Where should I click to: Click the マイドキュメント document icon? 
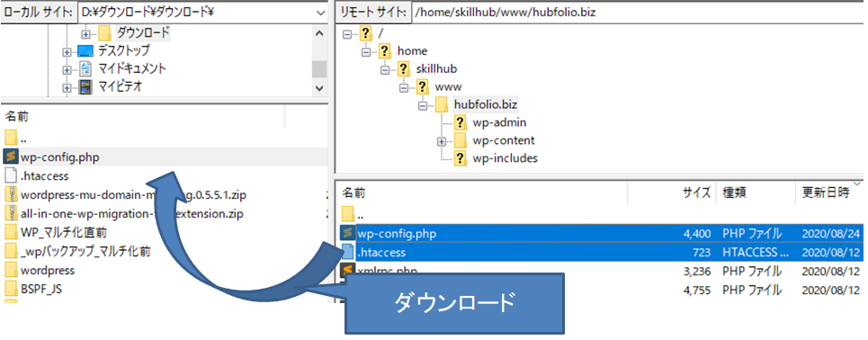click(x=85, y=68)
